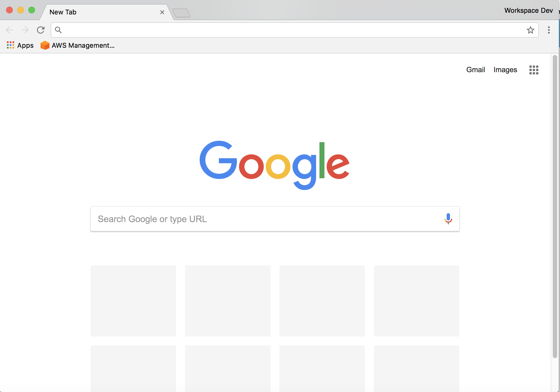
Task: Open Gmail link in top right
Action: point(476,70)
